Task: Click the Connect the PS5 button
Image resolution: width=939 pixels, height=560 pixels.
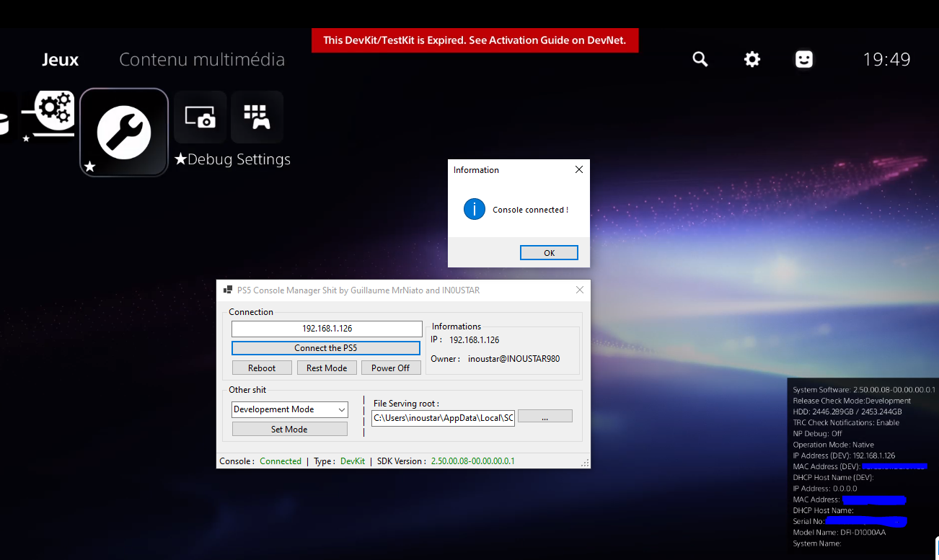Action: (325, 348)
